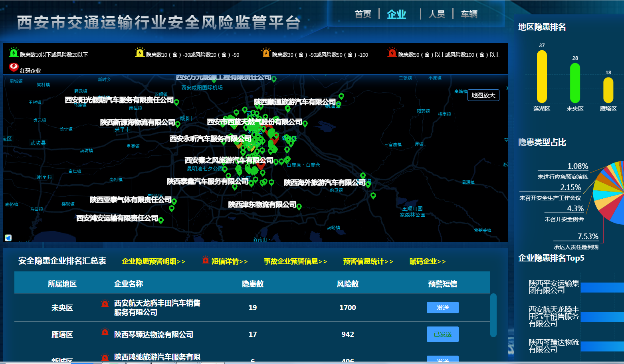Click the ranking table vertical scrollbar
The height and width of the screenshot is (364, 624).
(493, 315)
